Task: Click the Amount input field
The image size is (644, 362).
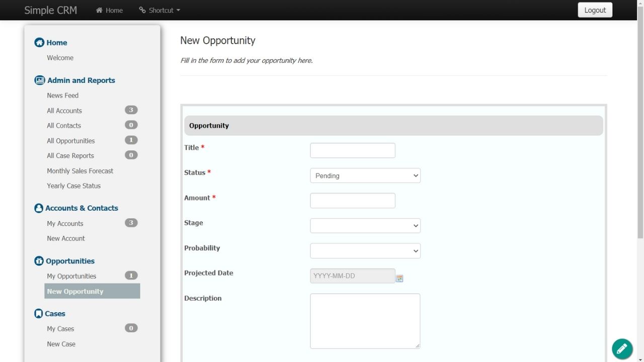Action: click(352, 201)
